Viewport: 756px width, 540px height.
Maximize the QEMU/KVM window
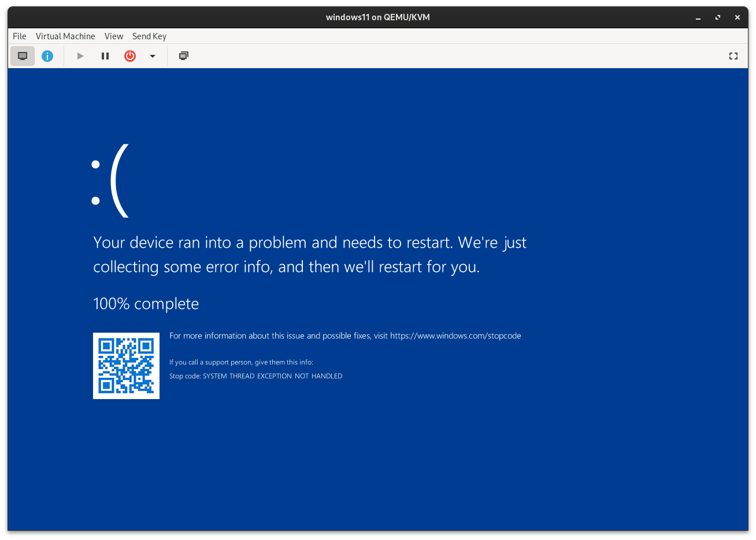(x=718, y=17)
